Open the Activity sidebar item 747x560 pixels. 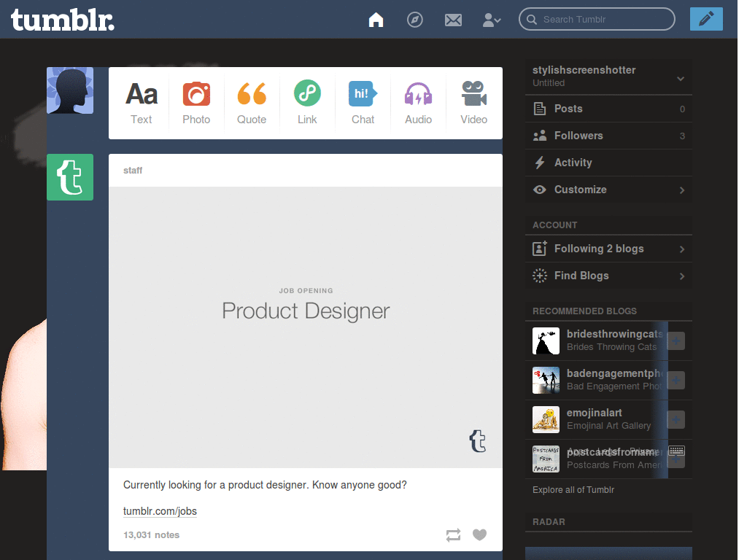[x=608, y=163]
